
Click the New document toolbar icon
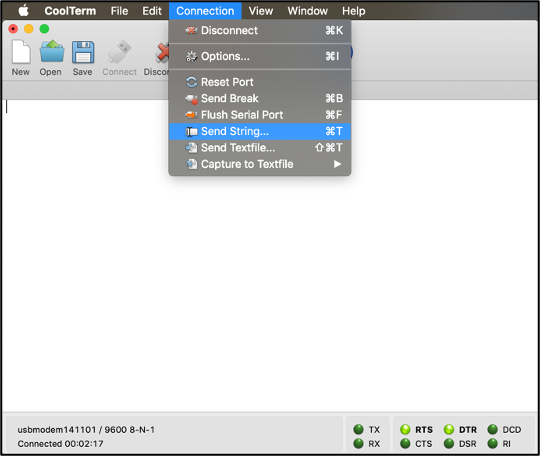click(21, 52)
